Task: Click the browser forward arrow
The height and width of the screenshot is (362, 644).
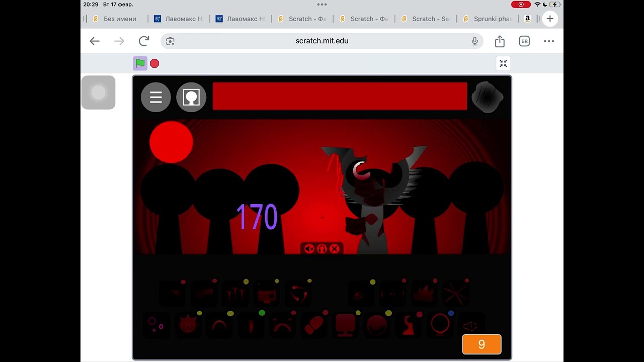Action: click(119, 41)
